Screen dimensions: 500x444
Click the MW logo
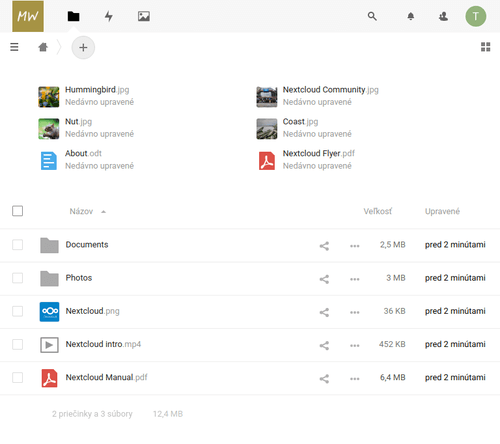coord(28,16)
